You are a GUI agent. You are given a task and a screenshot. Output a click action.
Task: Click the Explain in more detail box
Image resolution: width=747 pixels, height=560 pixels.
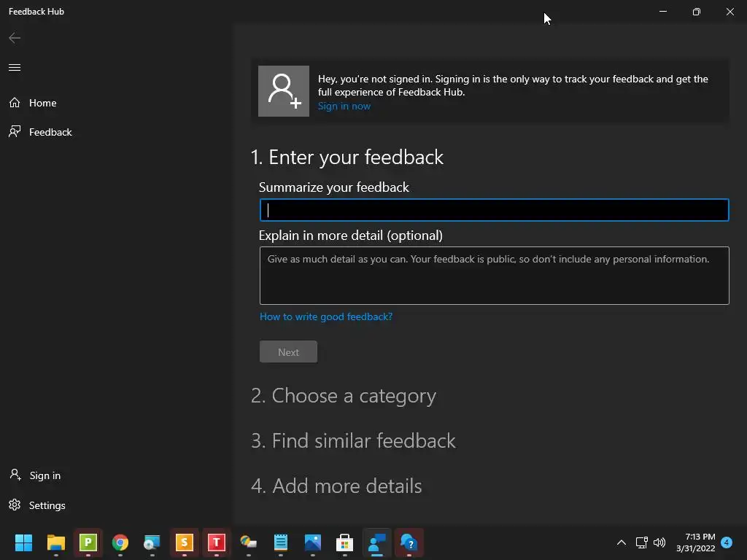click(494, 275)
